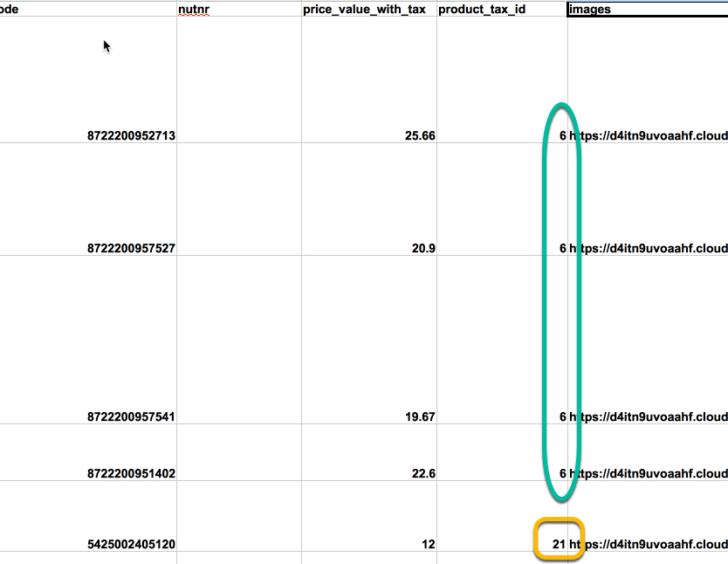Click the cell containing 8722200952713
The width and height of the screenshot is (728, 564).
tap(88, 79)
